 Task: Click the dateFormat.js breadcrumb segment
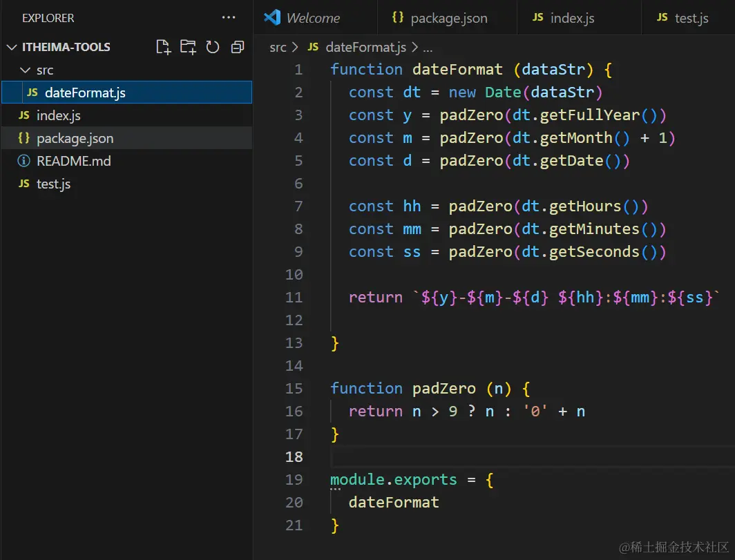coord(366,48)
